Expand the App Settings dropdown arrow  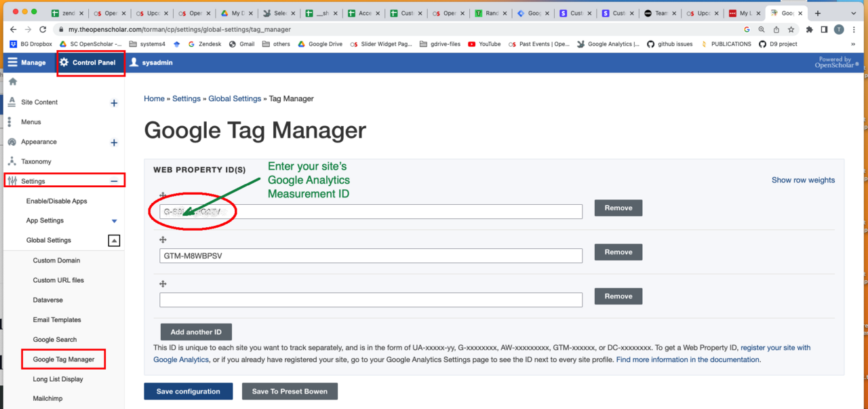114,221
